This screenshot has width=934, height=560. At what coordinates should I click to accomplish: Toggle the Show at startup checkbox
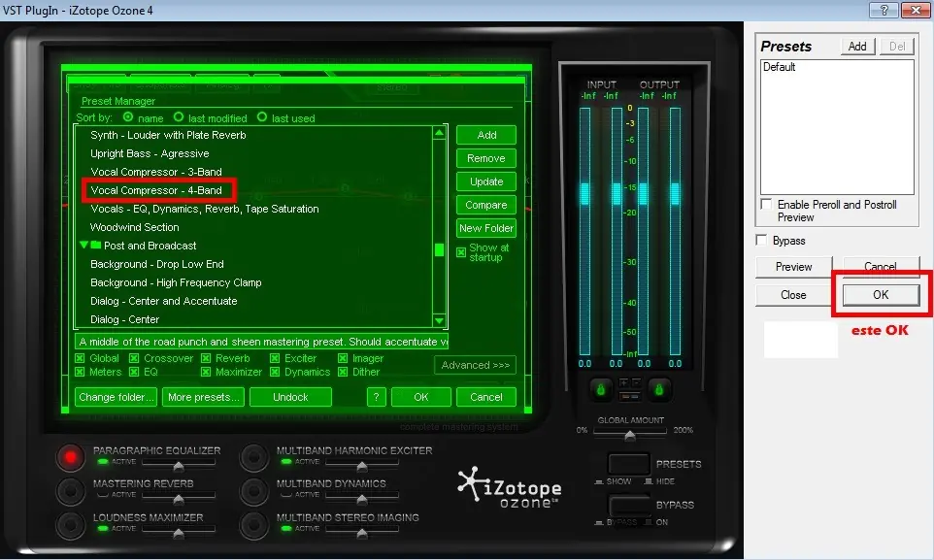461,252
